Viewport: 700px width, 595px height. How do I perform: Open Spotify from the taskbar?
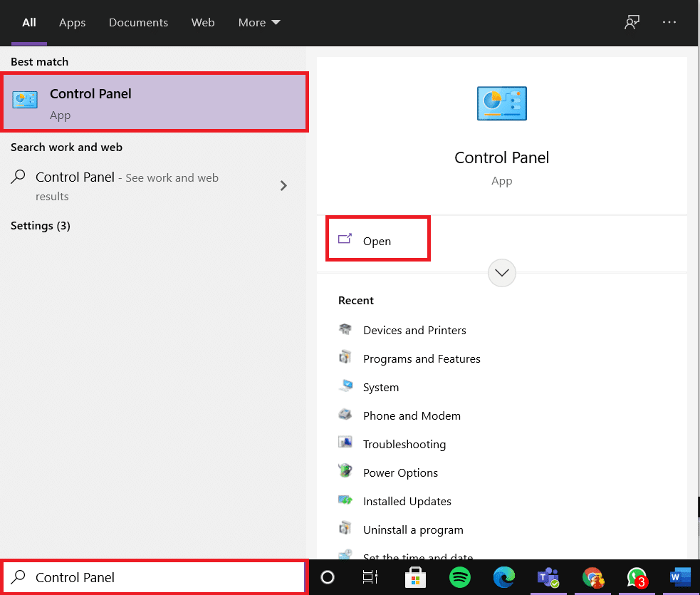(x=459, y=577)
